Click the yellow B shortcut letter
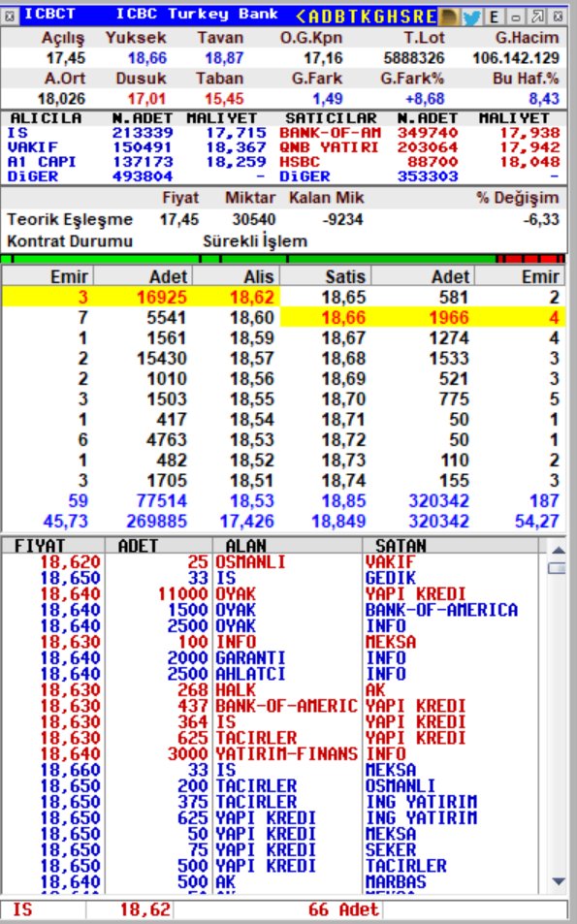Image resolution: width=577 pixels, height=924 pixels. (338, 16)
